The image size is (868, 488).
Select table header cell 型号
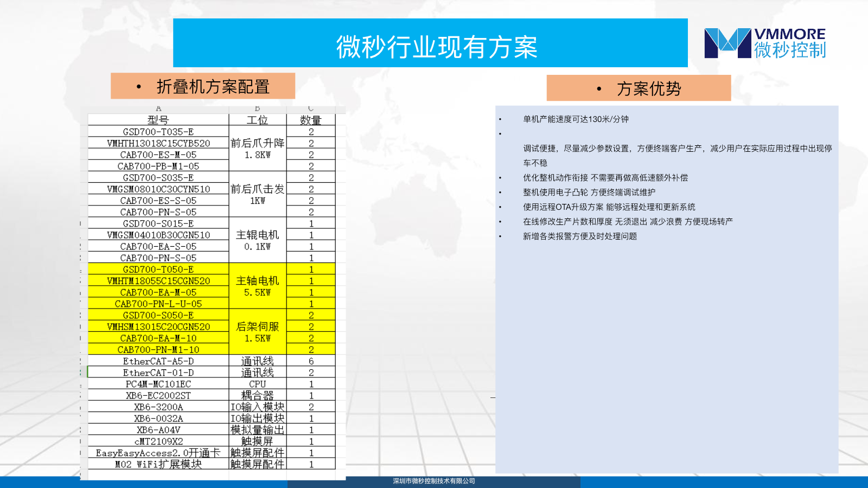click(158, 120)
